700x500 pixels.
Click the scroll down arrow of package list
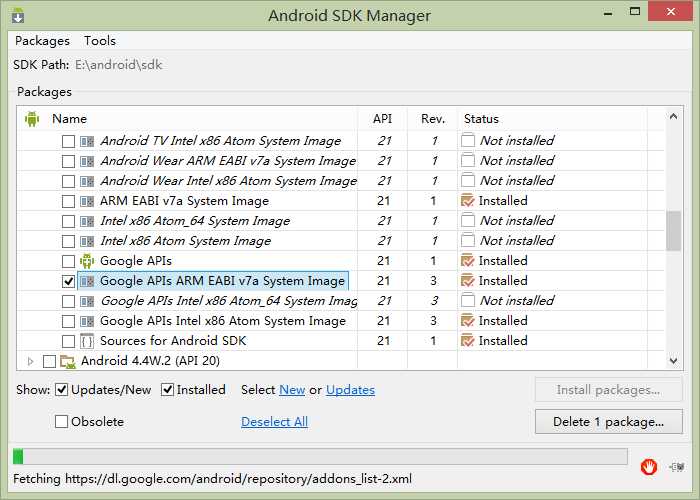673,361
